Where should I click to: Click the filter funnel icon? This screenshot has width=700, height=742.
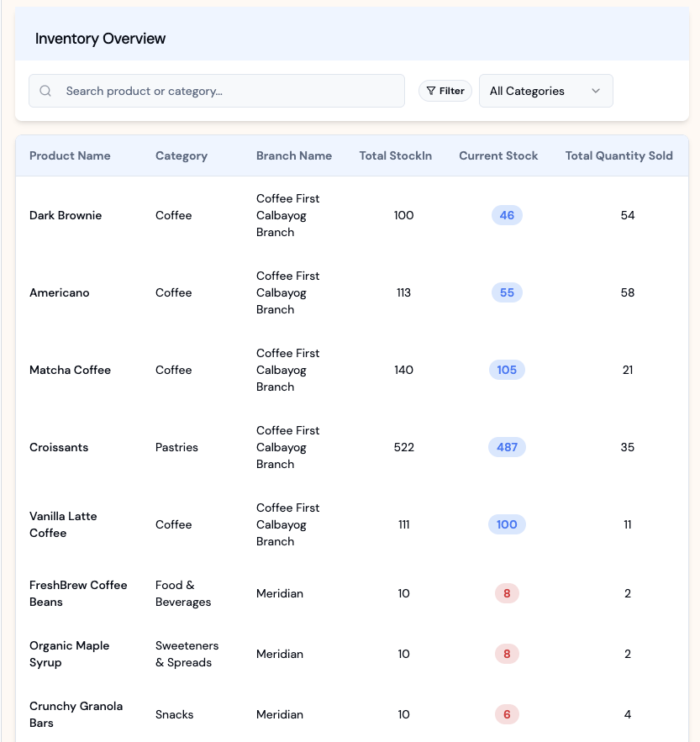[430, 90]
